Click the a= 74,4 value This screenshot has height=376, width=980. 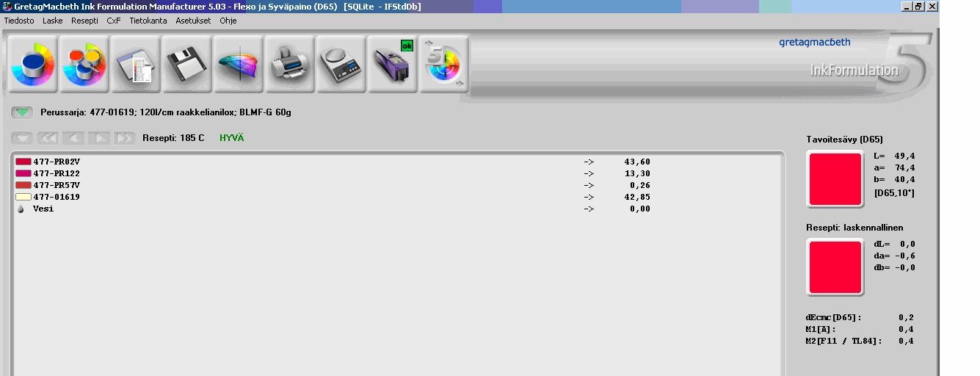(x=894, y=167)
